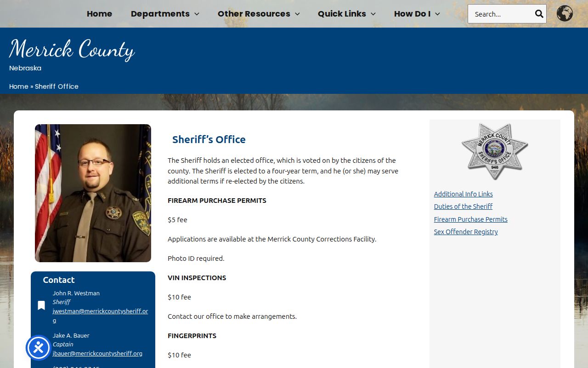Click the FINGERPRINTS heading text

tap(192, 336)
